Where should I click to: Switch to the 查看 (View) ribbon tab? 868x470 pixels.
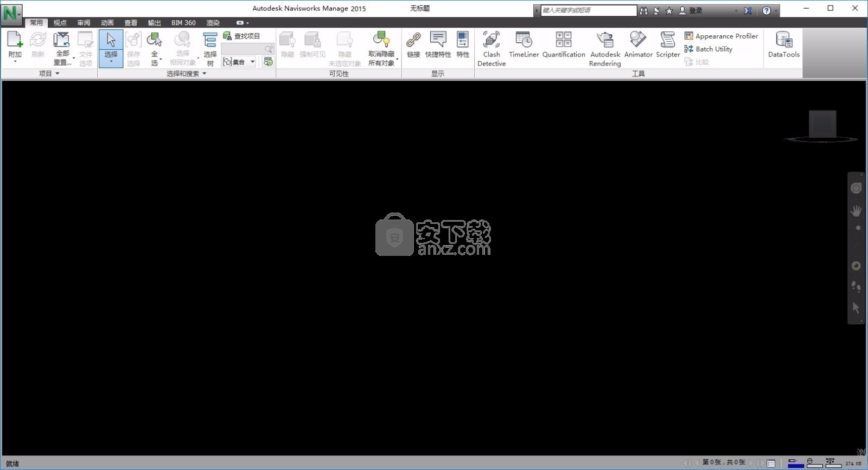pyautogui.click(x=131, y=23)
